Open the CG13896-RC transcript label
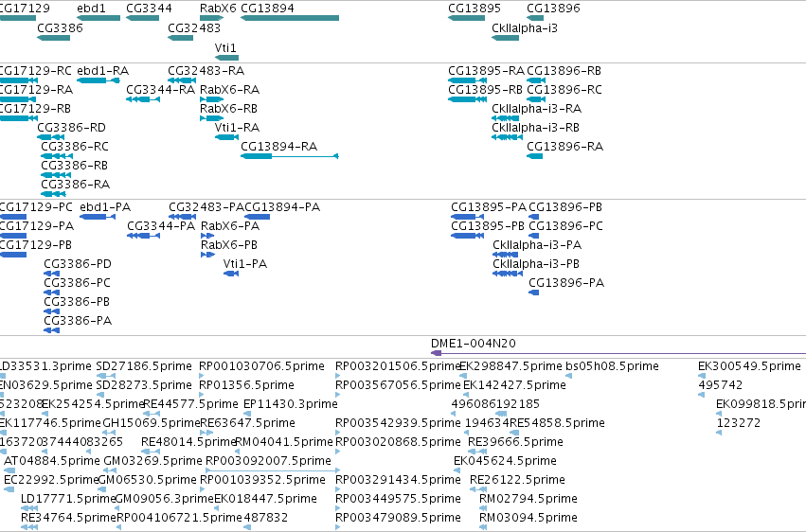Screen dimensions: 806x532 tap(564, 90)
